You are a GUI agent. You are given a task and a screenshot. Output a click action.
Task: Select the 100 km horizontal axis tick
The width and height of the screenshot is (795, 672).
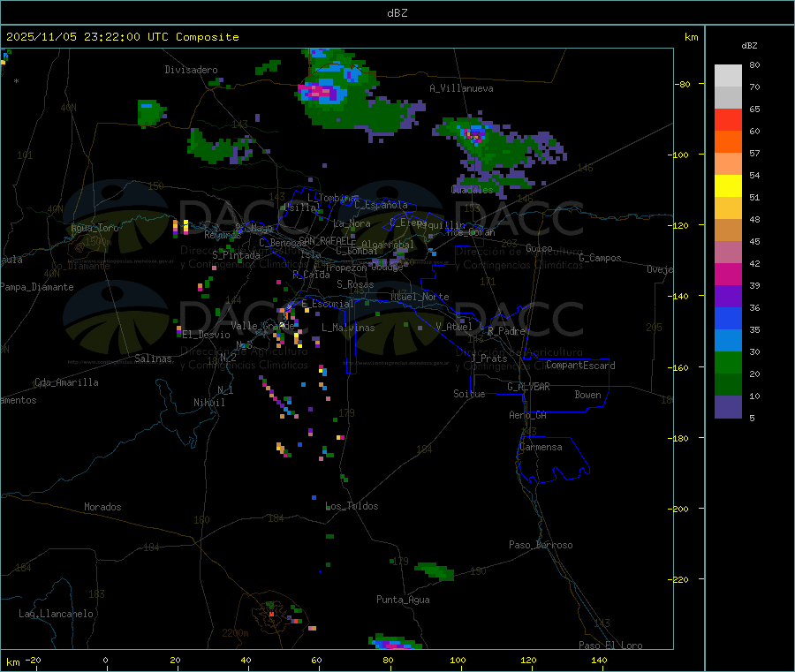pyautogui.click(x=458, y=660)
